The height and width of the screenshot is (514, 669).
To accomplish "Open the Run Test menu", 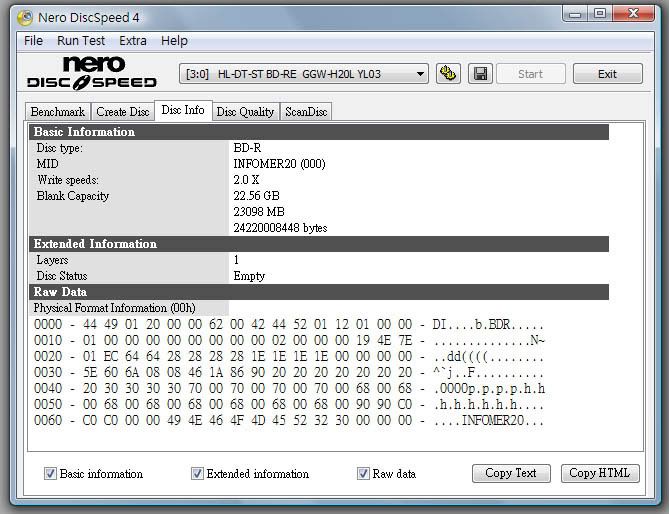I will pyautogui.click(x=81, y=41).
